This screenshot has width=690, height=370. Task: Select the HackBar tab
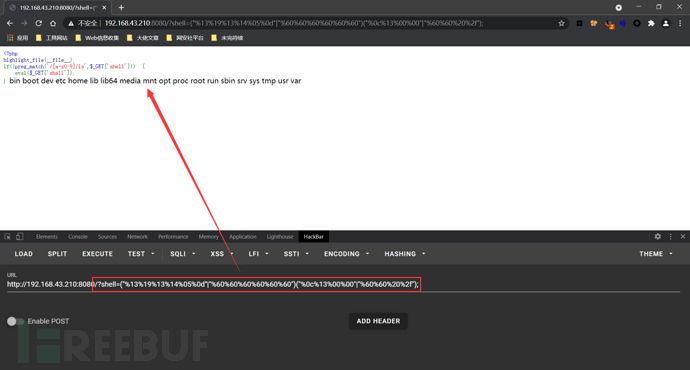[313, 237]
